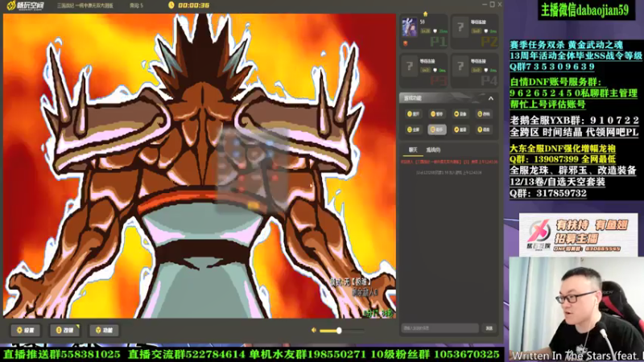Image resolution: width=644 pixels, height=362 pixels.
Task: Click first button in the 游戏功能 top row
Action: (413, 113)
